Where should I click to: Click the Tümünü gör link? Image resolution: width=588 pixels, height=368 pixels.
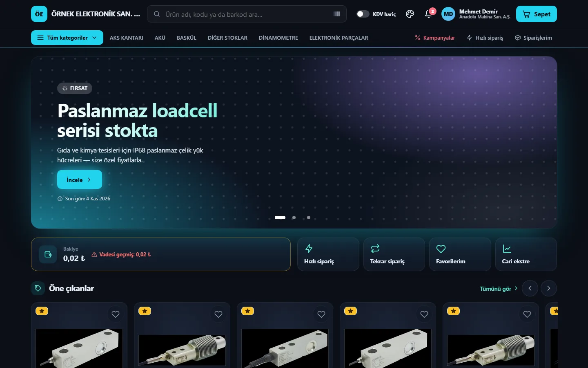click(499, 289)
